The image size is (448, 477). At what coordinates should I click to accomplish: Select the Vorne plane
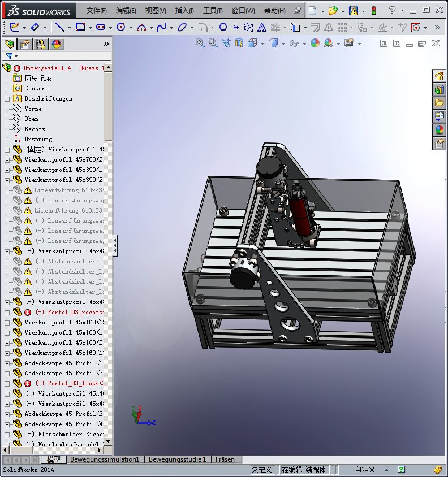point(33,109)
